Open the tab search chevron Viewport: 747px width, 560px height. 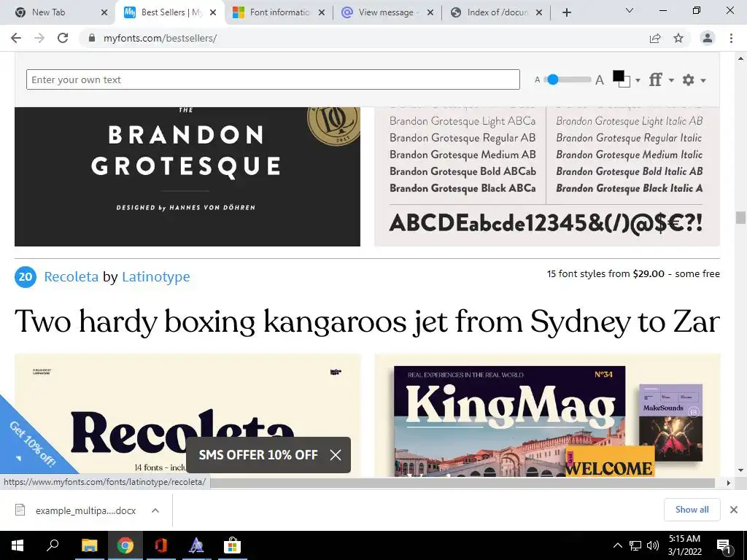coord(630,10)
